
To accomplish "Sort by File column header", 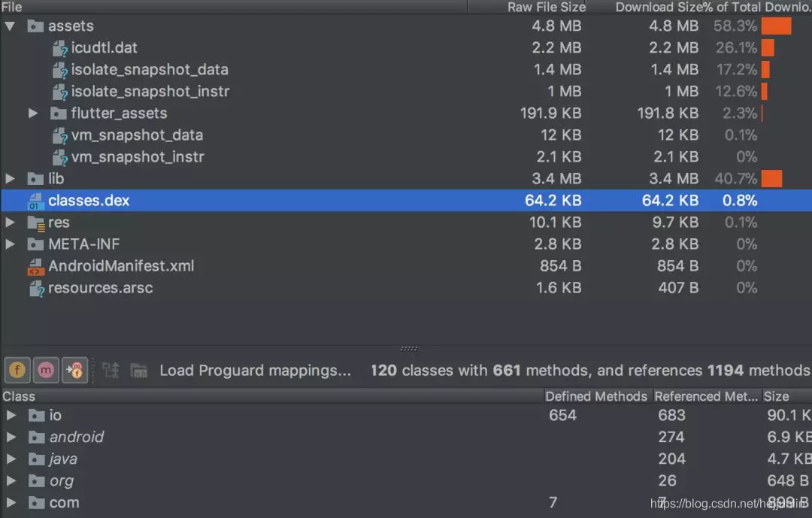I will (234, 7).
